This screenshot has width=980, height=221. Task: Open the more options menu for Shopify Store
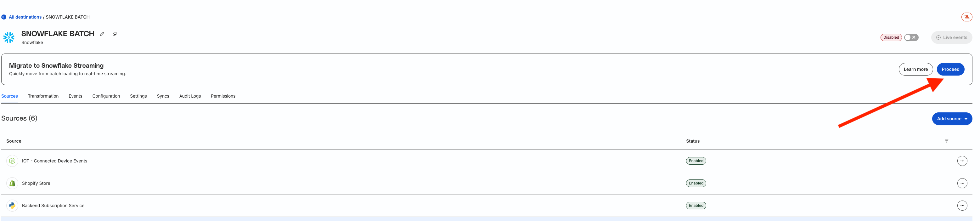click(962, 183)
